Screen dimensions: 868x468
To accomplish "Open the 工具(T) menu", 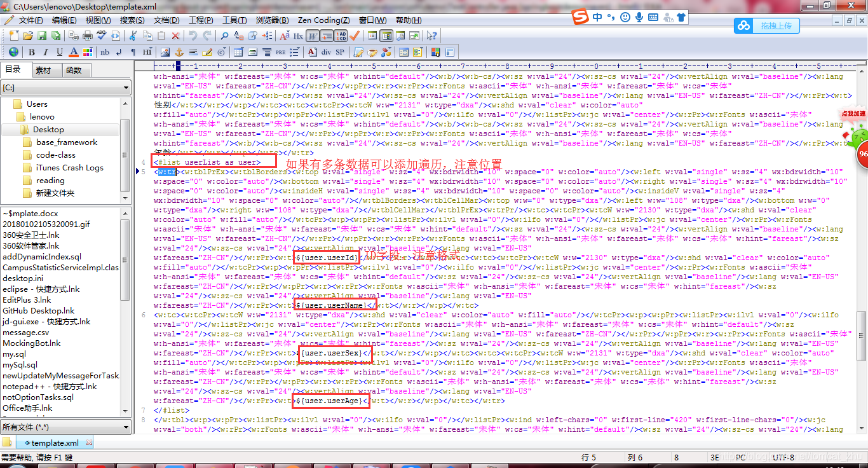I will point(234,20).
